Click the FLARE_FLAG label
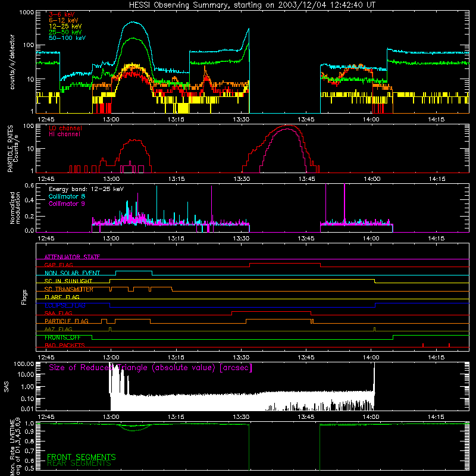The height and width of the screenshot is (476, 476). coord(62,297)
